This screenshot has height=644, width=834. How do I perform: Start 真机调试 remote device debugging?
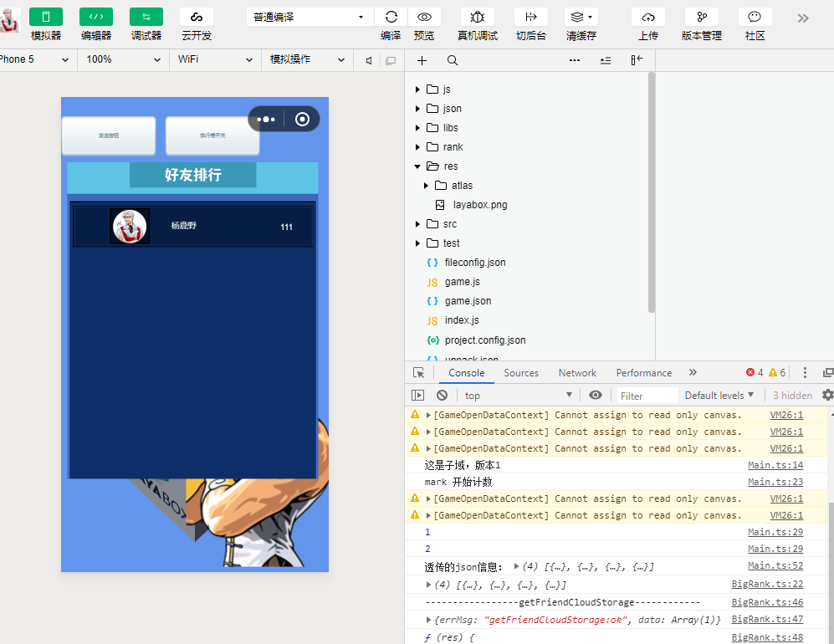[x=478, y=17]
